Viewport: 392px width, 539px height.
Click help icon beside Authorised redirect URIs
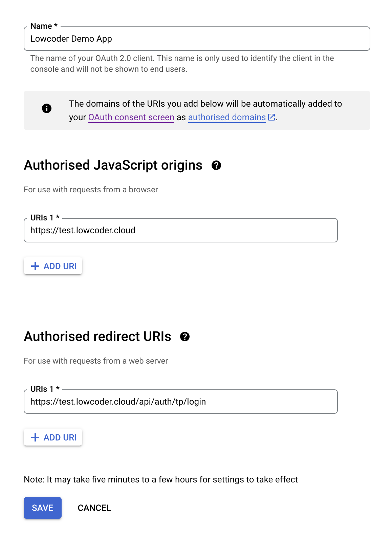[185, 337]
